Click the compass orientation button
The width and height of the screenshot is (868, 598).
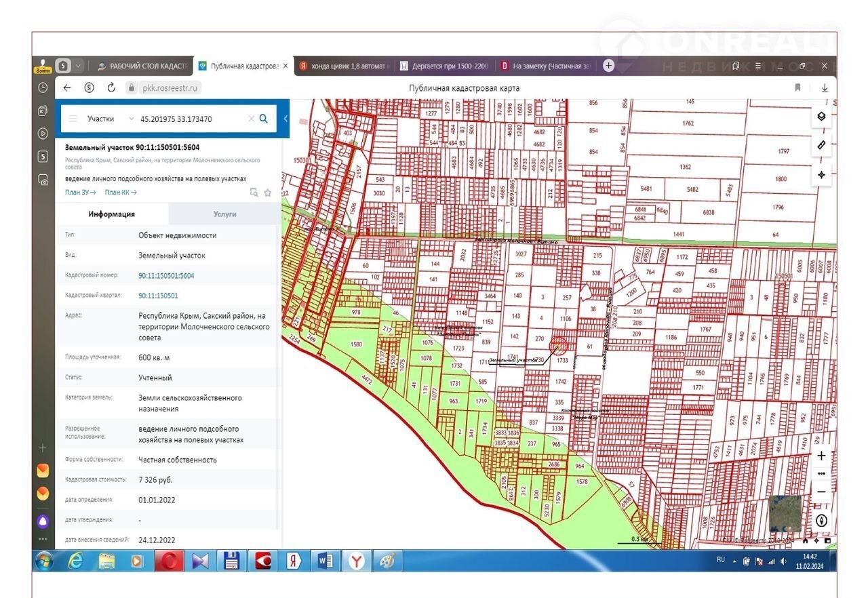[x=821, y=521]
